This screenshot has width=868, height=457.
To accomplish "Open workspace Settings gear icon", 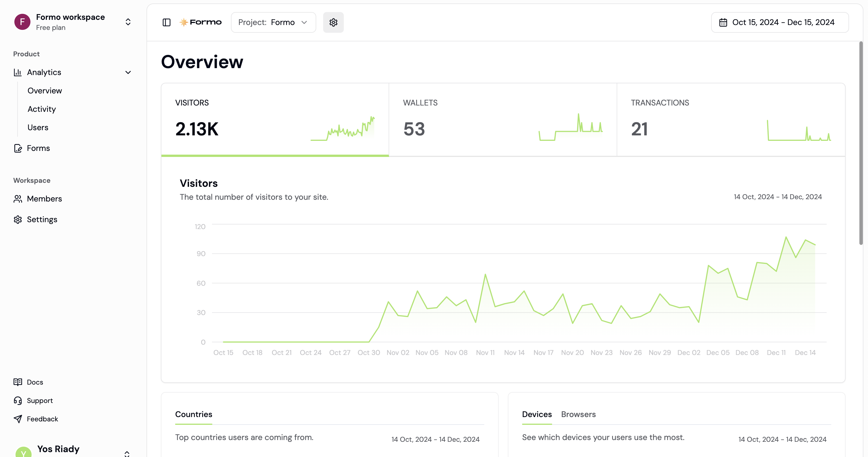I will (x=18, y=220).
